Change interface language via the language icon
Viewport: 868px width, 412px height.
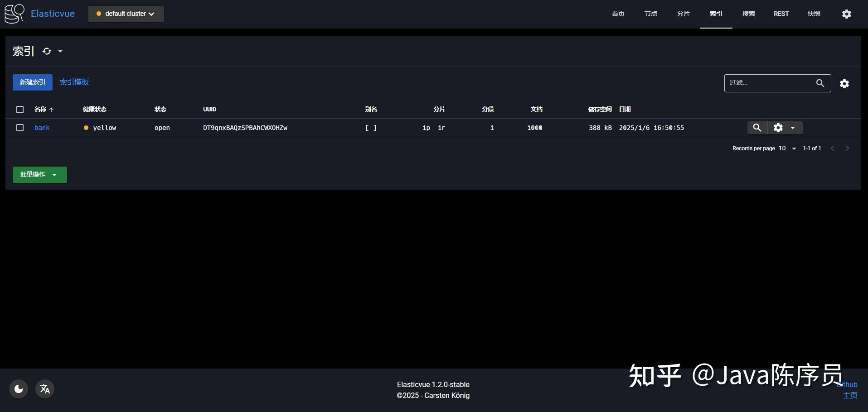(44, 388)
